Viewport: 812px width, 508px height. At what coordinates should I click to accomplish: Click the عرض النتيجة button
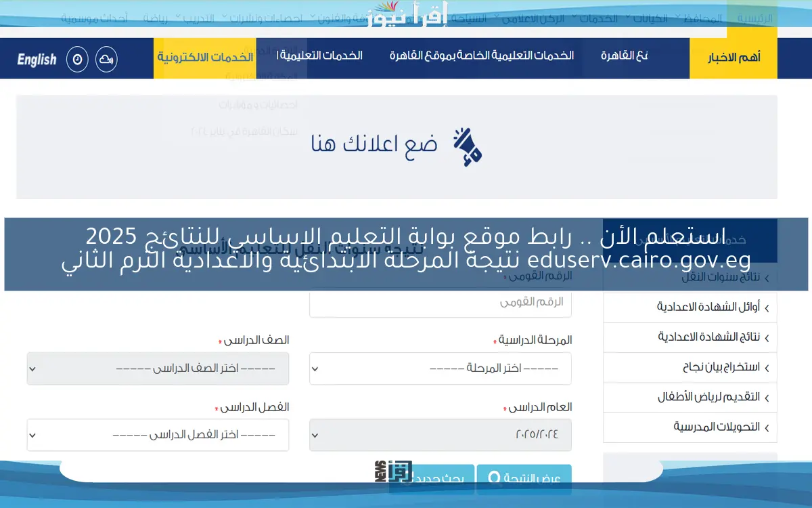[x=524, y=479]
